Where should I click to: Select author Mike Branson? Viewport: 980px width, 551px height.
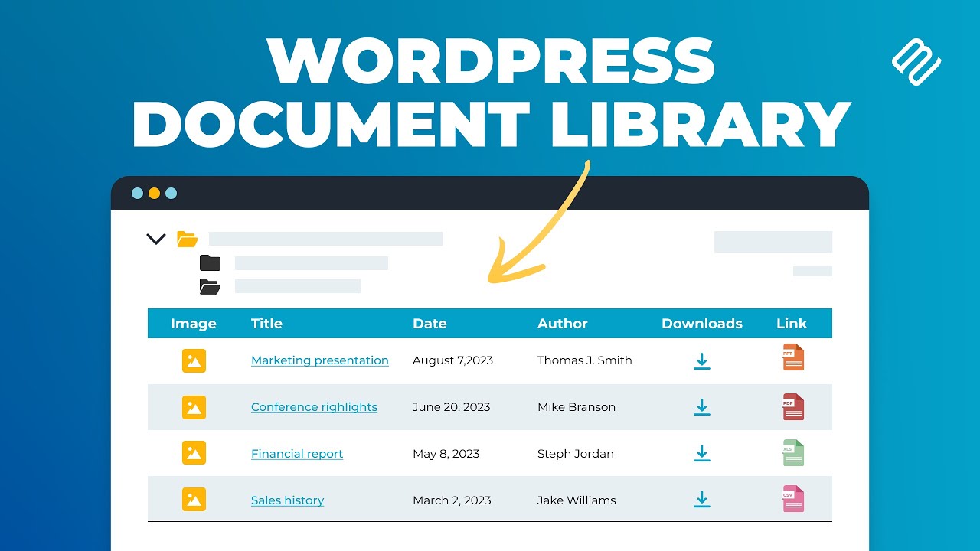(577, 407)
